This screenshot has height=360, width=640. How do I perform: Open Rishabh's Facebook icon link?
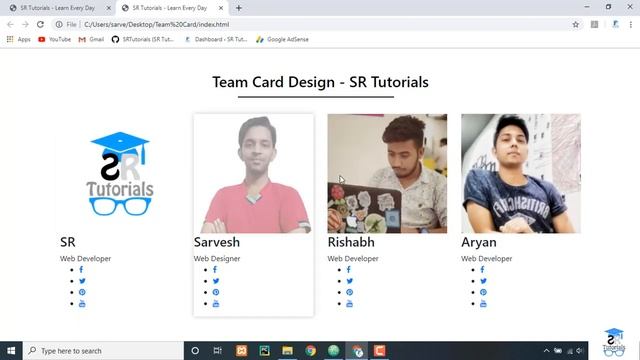click(x=349, y=269)
